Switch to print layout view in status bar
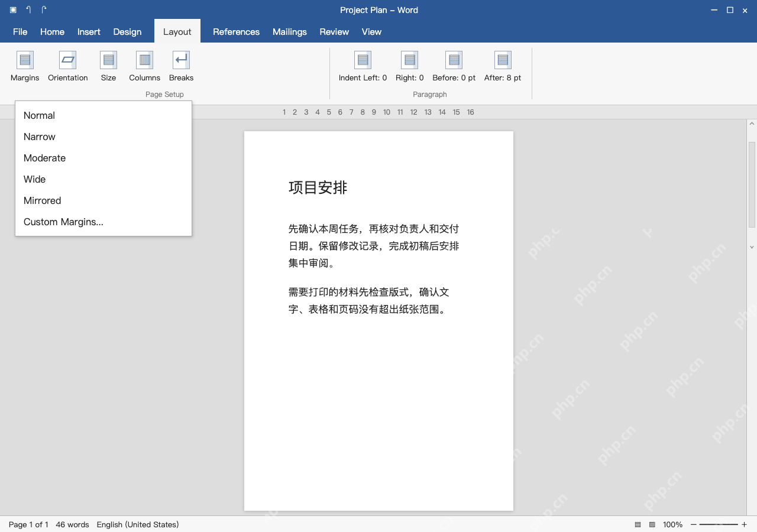This screenshot has width=757, height=532. (x=638, y=525)
